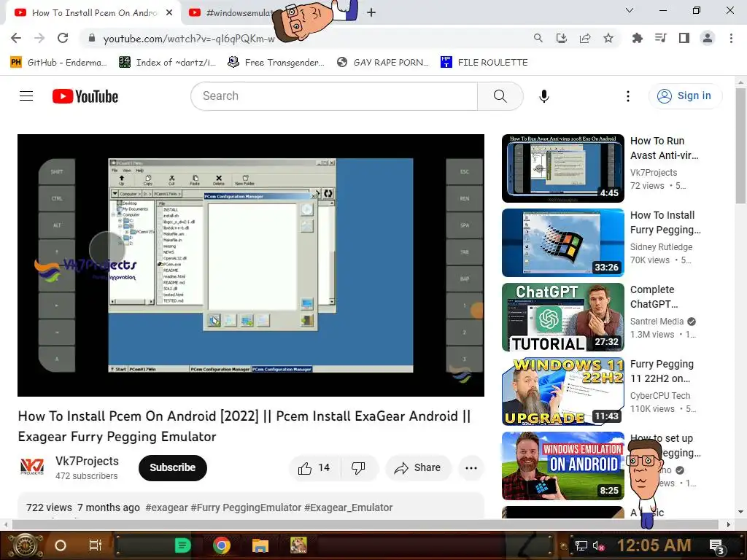Screen dimensions: 747x560
Task: Dislike this video
Action: coord(358,467)
